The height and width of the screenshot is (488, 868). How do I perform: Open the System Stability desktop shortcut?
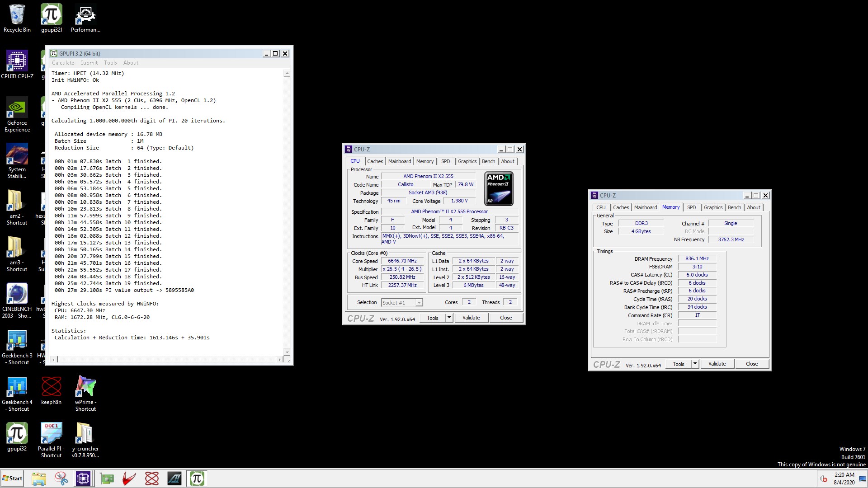tap(17, 161)
